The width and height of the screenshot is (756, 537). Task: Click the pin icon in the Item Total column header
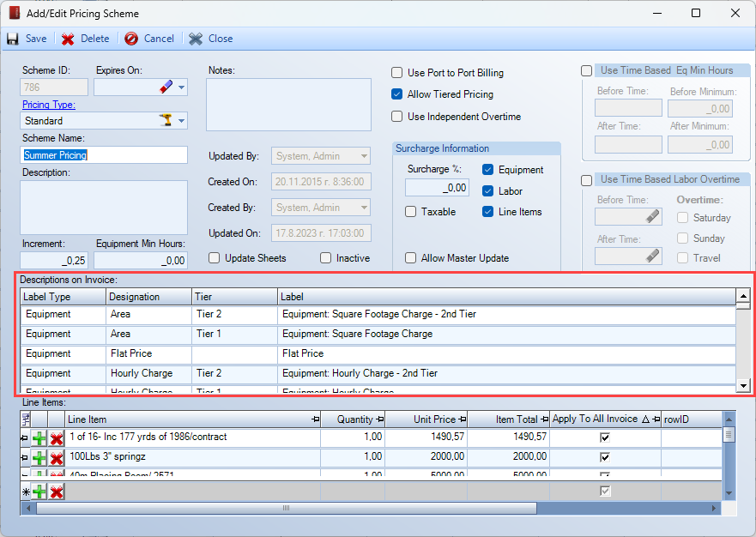click(x=545, y=419)
